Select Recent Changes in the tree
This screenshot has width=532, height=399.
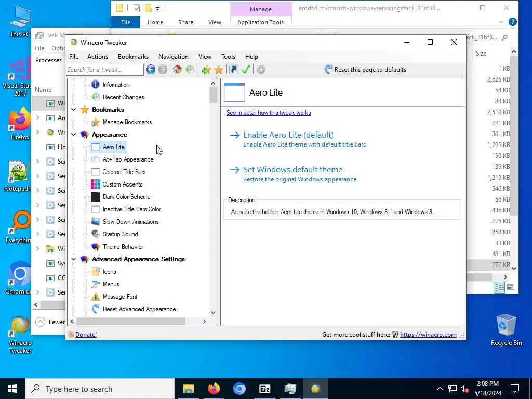click(123, 97)
